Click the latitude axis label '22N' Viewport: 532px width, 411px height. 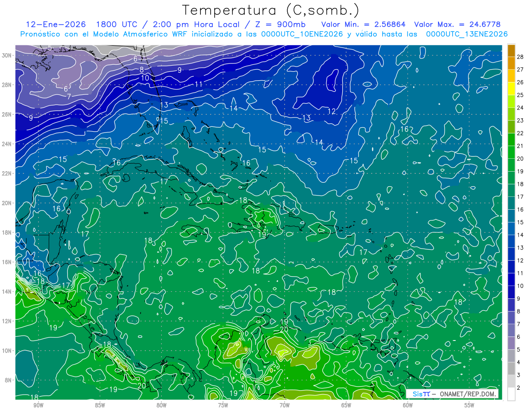pyautogui.click(x=8, y=173)
